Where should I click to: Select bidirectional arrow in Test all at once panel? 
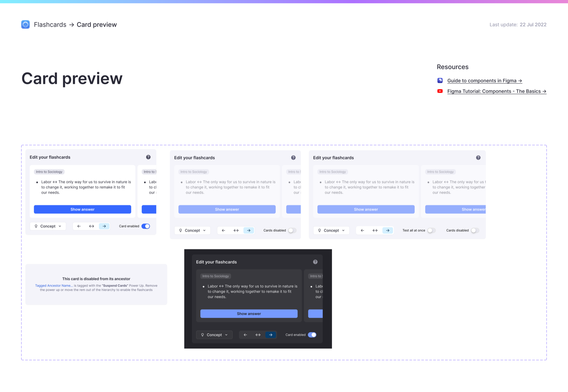click(x=375, y=230)
